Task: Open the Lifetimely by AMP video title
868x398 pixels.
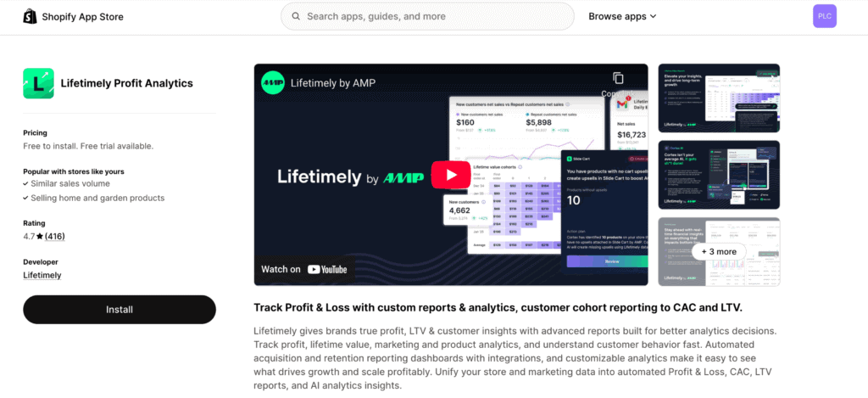Action: [333, 83]
